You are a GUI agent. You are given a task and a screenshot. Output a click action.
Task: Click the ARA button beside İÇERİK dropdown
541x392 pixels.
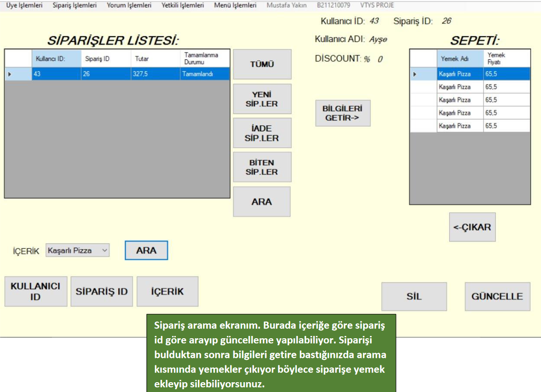coord(146,250)
